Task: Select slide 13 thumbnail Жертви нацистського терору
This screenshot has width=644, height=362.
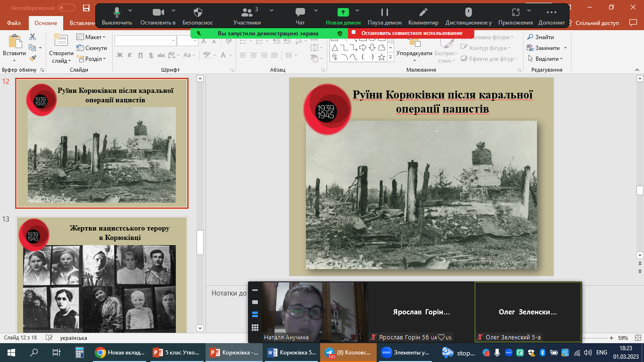Action: (x=102, y=275)
